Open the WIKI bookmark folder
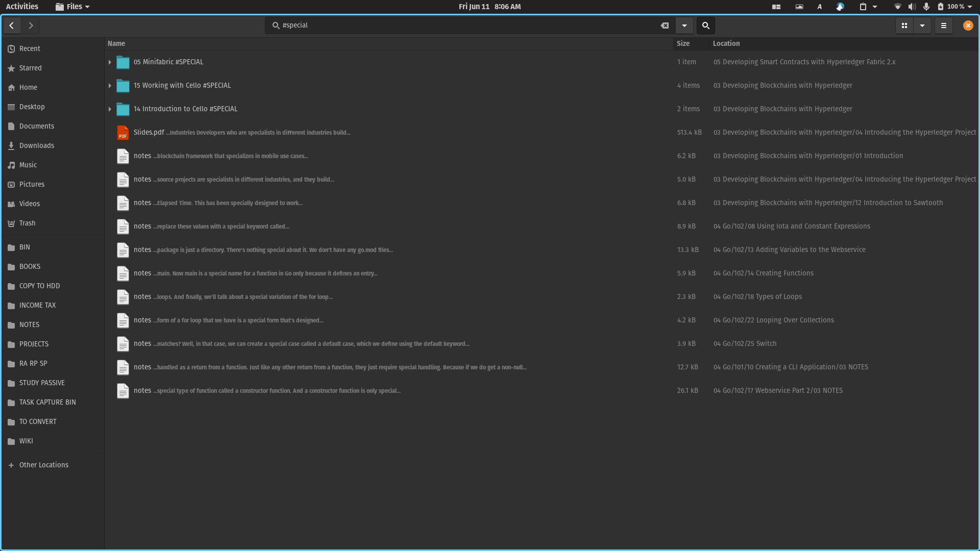This screenshot has width=980, height=551. point(53,441)
